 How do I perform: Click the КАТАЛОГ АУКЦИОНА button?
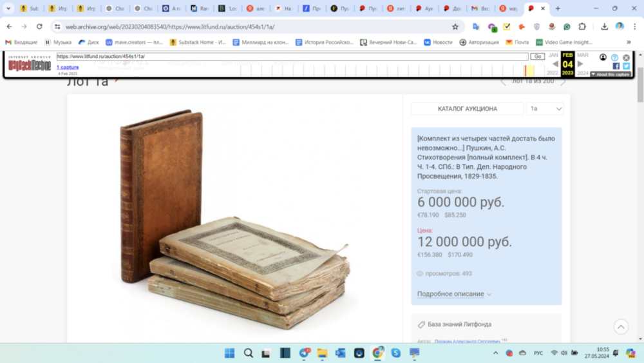[x=467, y=109]
